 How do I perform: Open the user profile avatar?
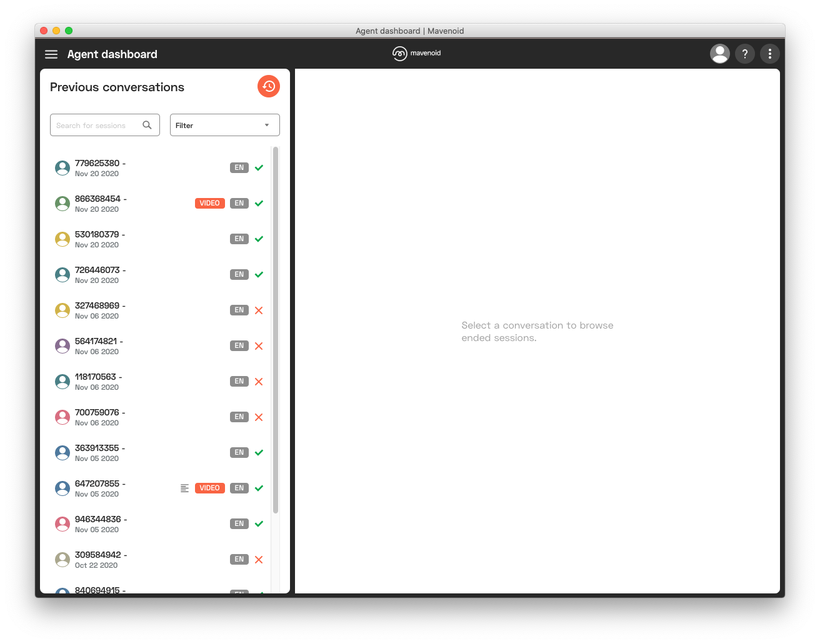tap(720, 54)
